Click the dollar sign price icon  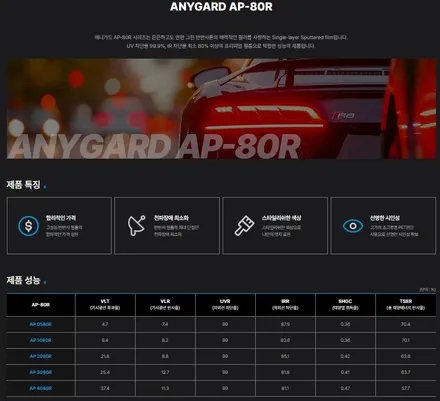pos(29,226)
